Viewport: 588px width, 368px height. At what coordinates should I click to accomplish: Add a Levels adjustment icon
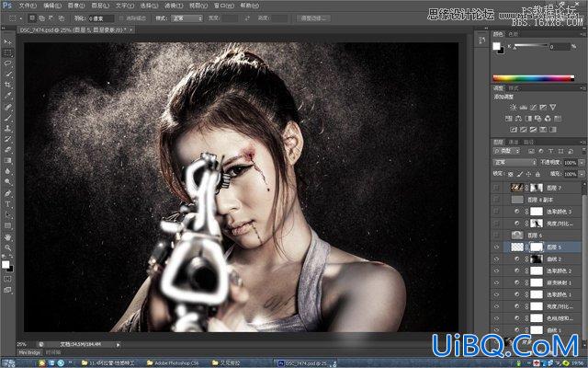point(523,108)
